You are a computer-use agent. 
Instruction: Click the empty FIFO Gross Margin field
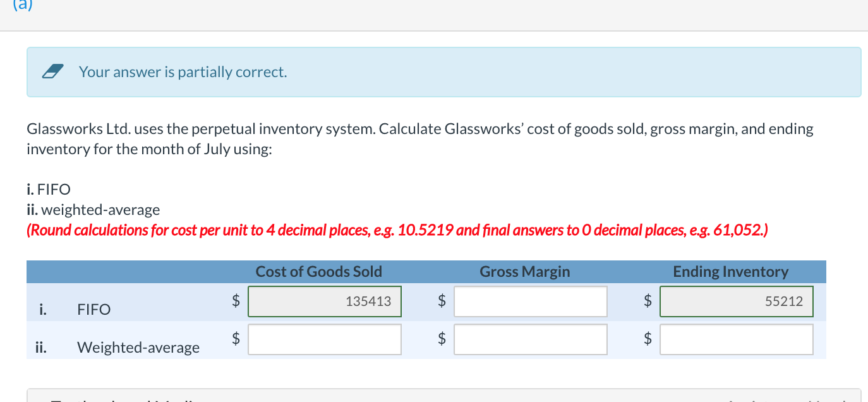coord(530,301)
